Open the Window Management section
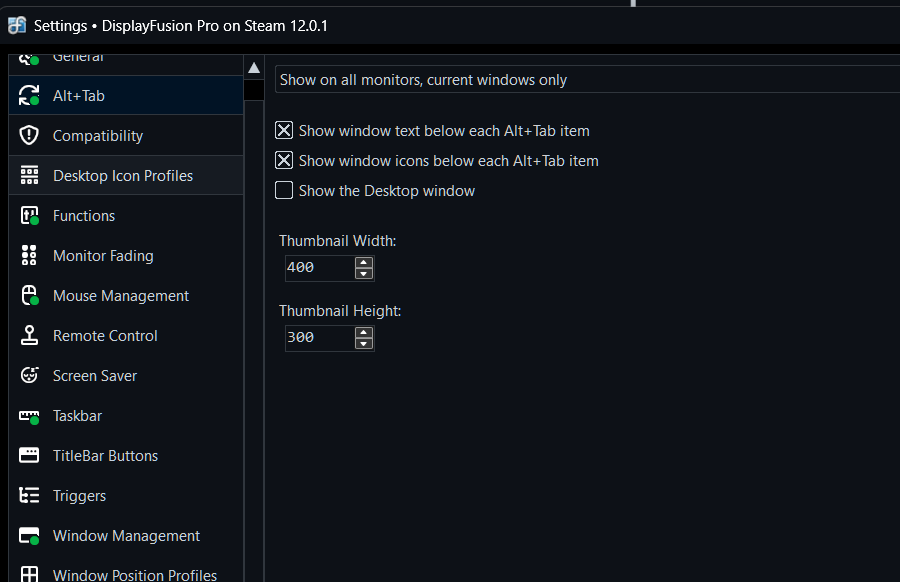Image resolution: width=900 pixels, height=582 pixels. 126,536
